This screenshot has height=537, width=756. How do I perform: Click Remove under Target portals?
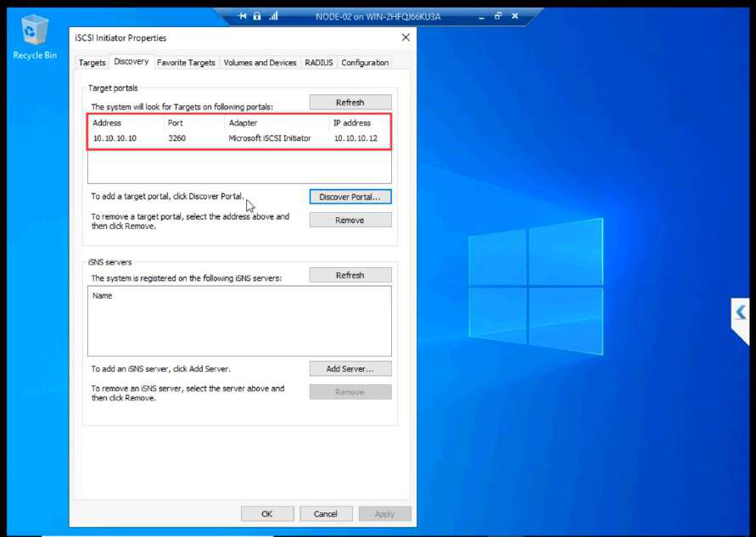coord(350,220)
